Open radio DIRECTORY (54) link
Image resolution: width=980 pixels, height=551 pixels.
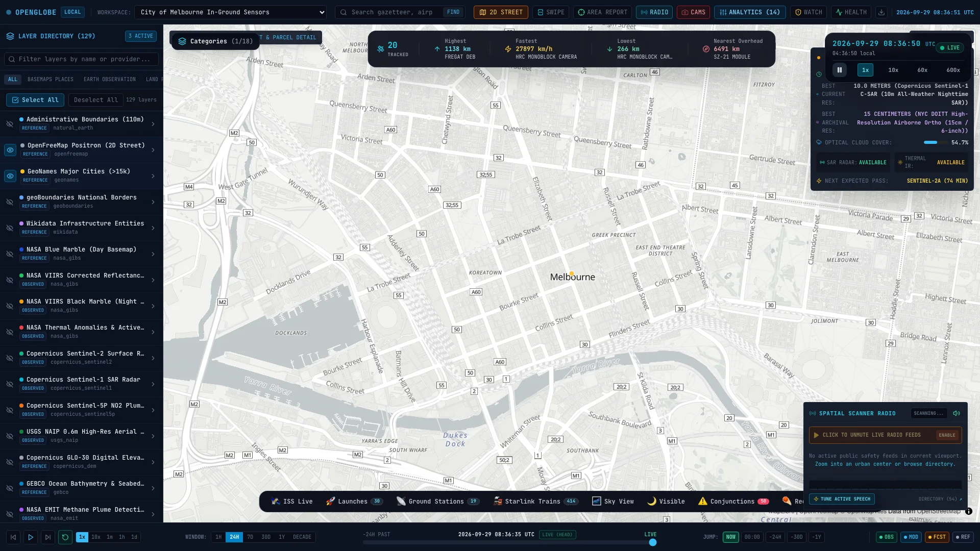[940, 499]
